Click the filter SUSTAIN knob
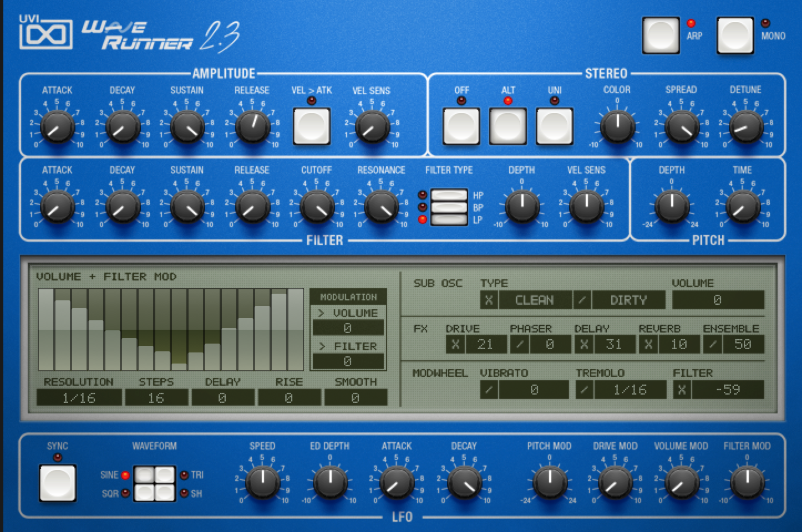The width and height of the screenshot is (802, 532). (187, 206)
